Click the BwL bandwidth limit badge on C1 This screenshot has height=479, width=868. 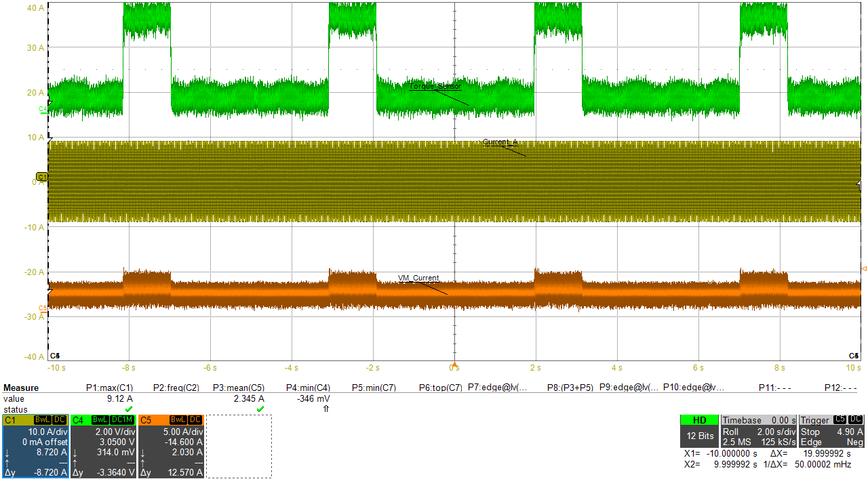pyautogui.click(x=43, y=420)
